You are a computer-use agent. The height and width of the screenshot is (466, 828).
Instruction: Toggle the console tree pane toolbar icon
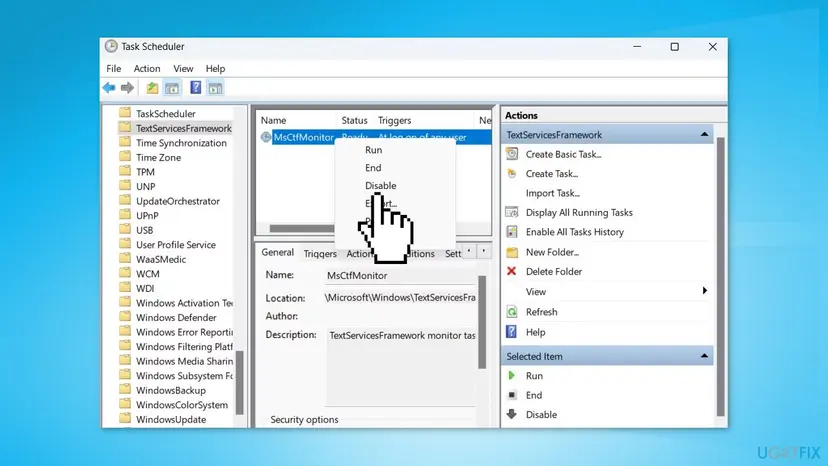[x=172, y=88]
